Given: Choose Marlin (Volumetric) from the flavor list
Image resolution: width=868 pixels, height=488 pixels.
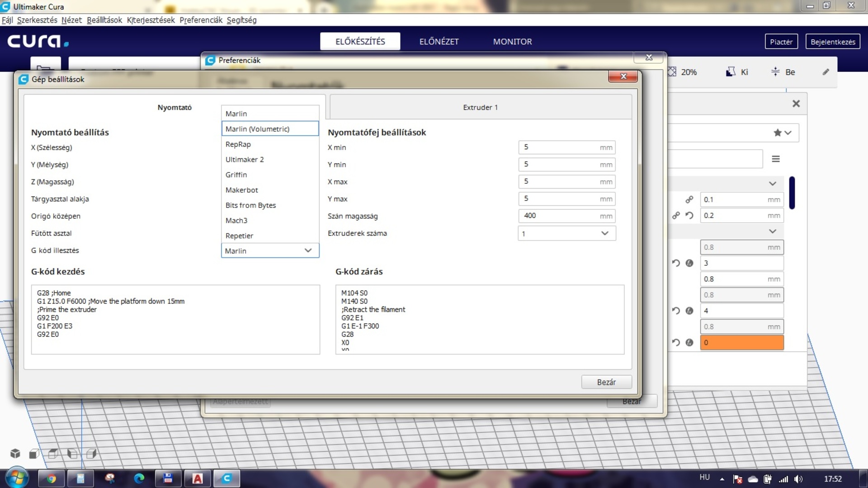Looking at the screenshot, I should click(x=270, y=129).
